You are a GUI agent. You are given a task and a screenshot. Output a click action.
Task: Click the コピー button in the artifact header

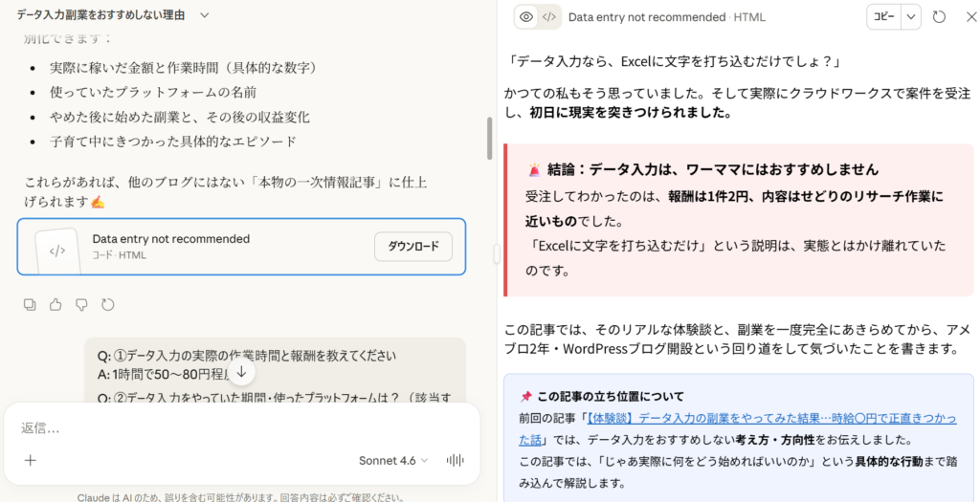tap(883, 17)
